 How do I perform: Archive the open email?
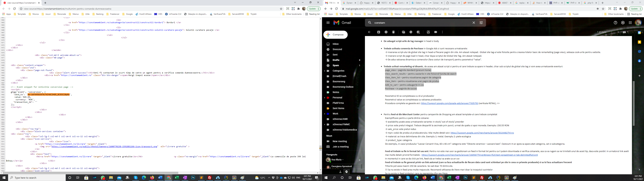tap(379, 32)
